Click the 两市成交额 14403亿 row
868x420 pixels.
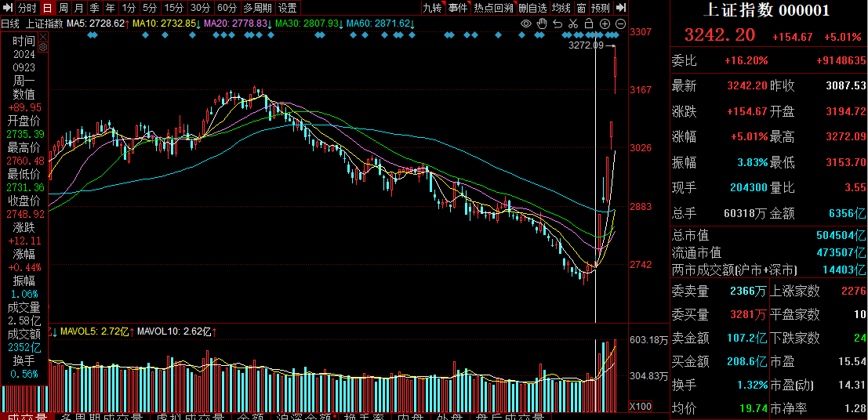(x=769, y=270)
